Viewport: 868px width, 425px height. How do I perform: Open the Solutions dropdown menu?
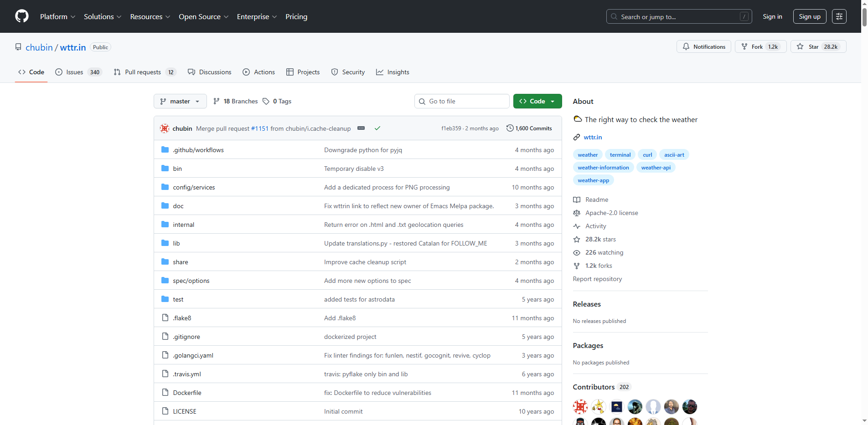pyautogui.click(x=103, y=16)
